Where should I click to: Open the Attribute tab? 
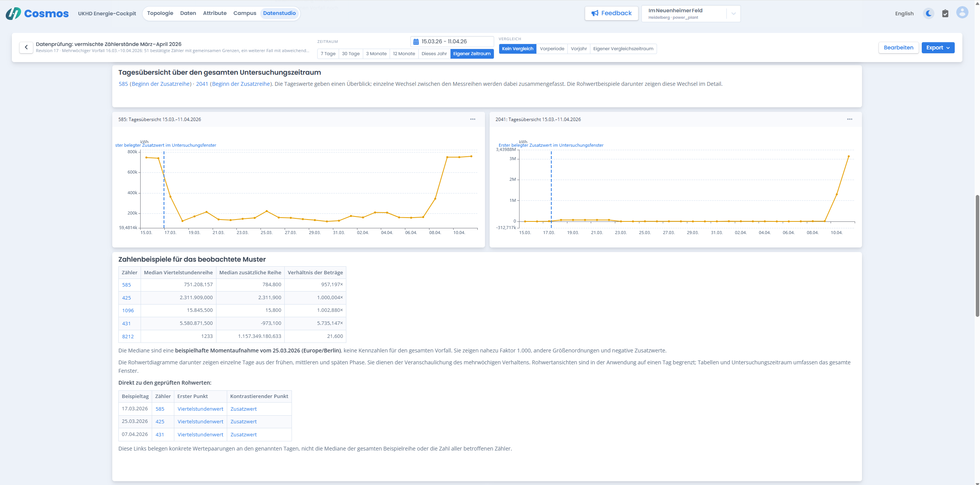(x=215, y=13)
